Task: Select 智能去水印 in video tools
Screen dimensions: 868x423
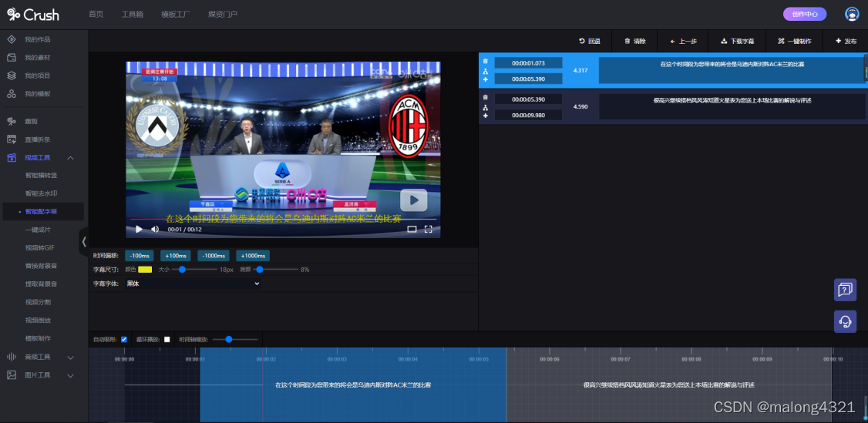Action: (x=41, y=193)
